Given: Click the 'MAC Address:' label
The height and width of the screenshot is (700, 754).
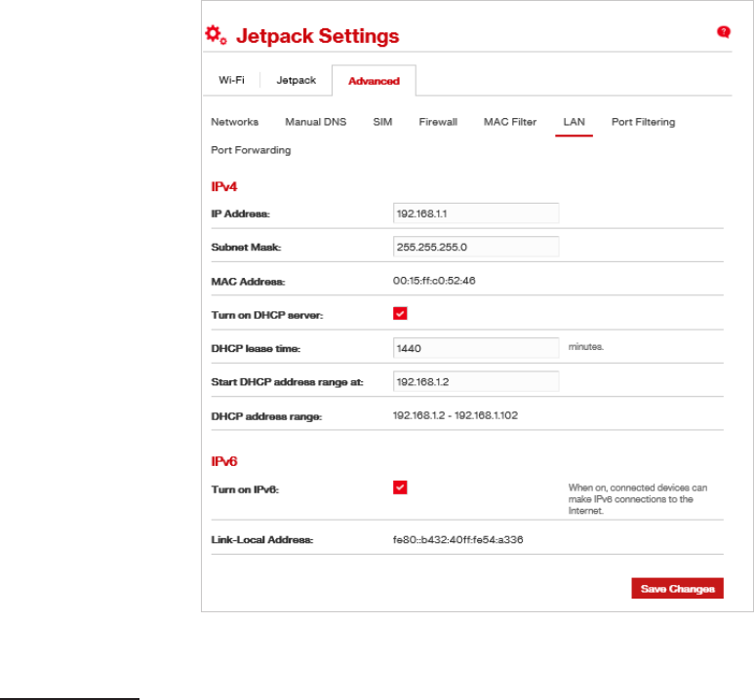Looking at the screenshot, I should coord(248,282).
